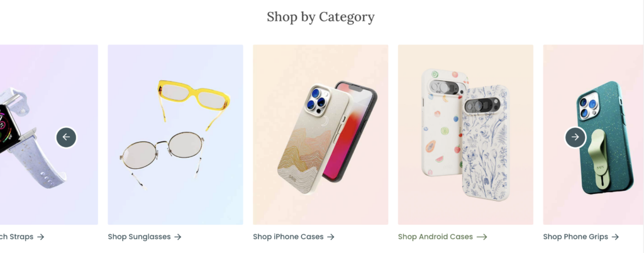Open the iPhone case category card

point(320,134)
